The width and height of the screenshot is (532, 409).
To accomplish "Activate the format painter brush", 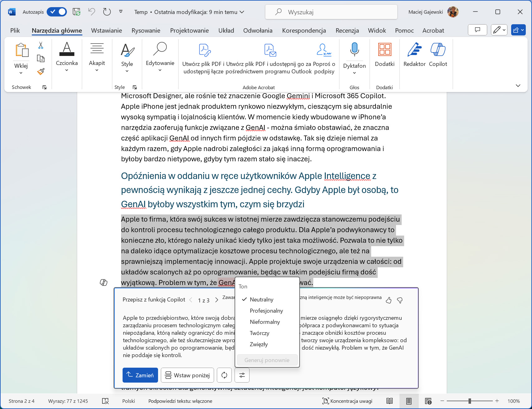I will coord(41,71).
